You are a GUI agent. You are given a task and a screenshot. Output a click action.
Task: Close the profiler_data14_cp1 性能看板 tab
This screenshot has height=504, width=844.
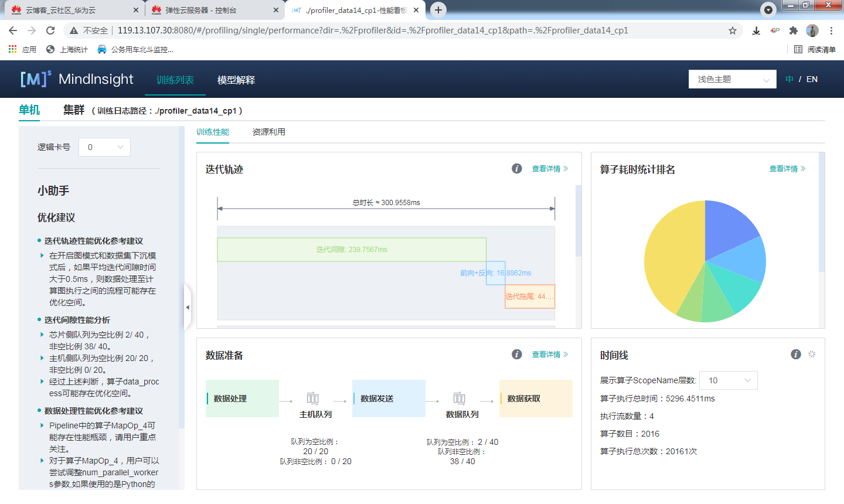click(416, 10)
